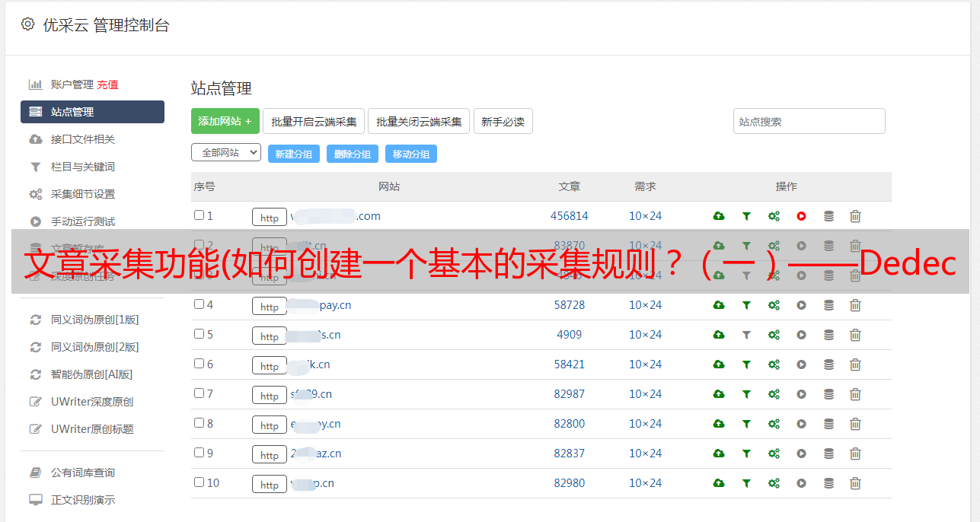Click the 删除分组 button
980x522 pixels.
[x=353, y=154]
